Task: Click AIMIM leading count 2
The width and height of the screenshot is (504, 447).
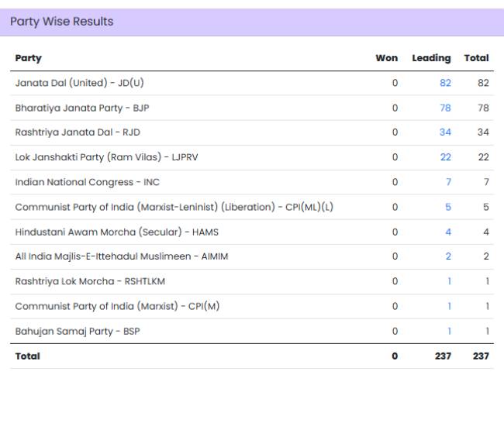Action: (448, 256)
